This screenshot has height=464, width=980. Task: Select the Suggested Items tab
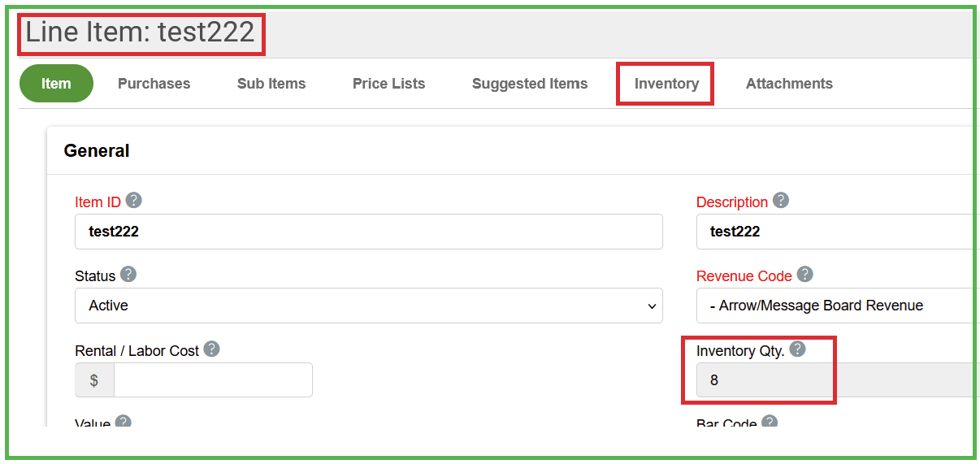click(530, 84)
